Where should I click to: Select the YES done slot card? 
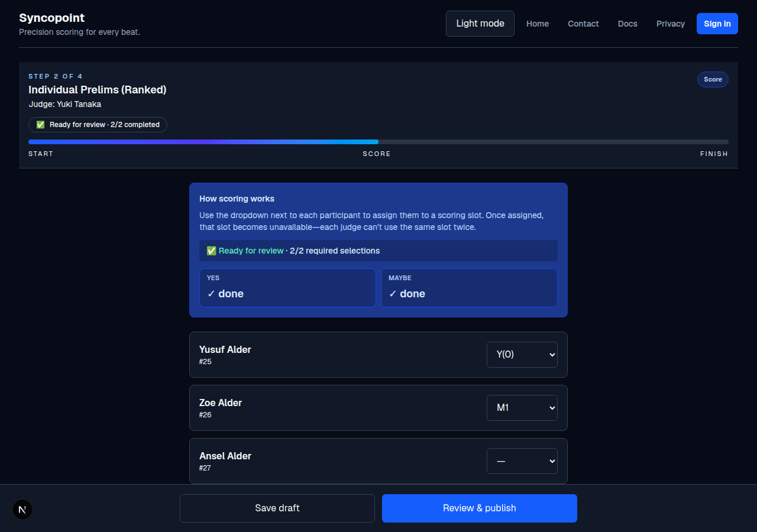click(287, 288)
